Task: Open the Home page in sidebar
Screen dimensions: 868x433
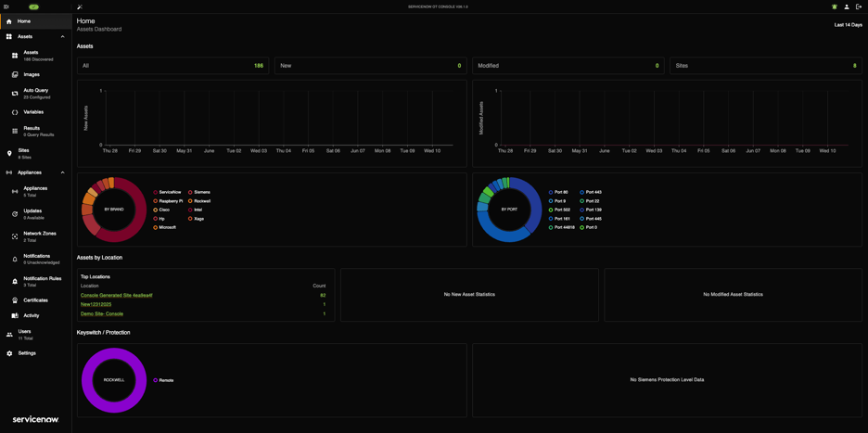Action: pyautogui.click(x=35, y=21)
